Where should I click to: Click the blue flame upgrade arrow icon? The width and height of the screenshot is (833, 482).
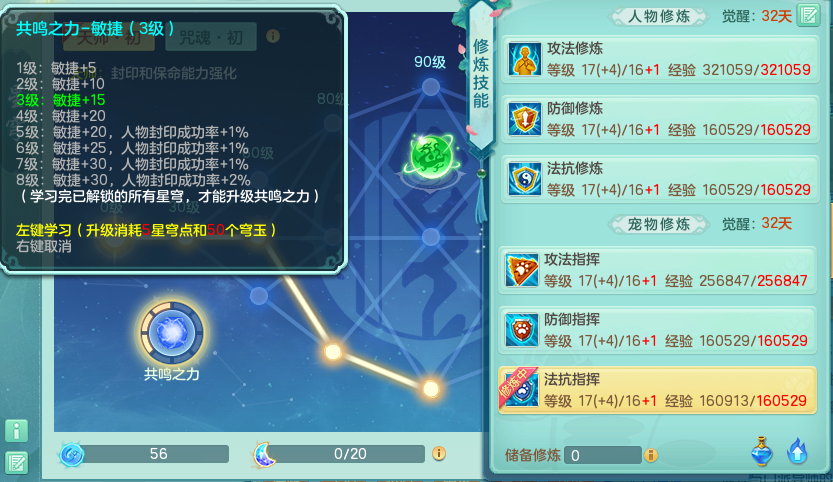(x=797, y=452)
